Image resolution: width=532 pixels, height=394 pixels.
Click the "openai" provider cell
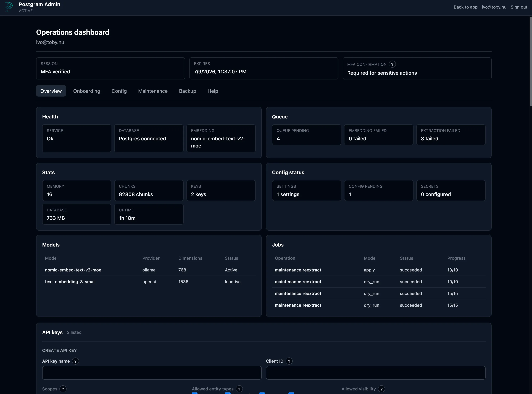click(149, 282)
